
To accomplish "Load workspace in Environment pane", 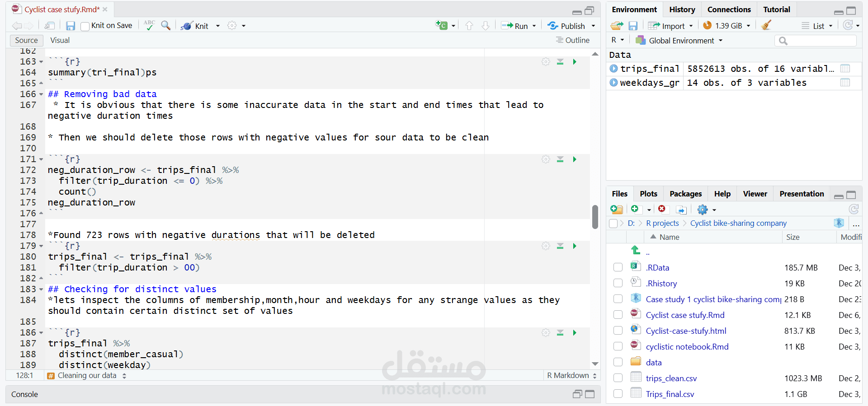I will [x=617, y=26].
